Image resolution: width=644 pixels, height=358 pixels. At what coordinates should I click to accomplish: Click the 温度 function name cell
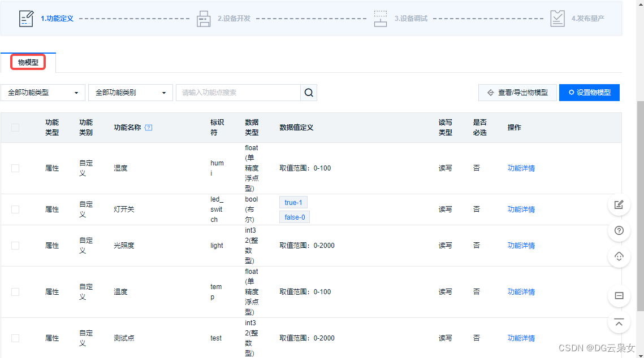(x=121, y=292)
